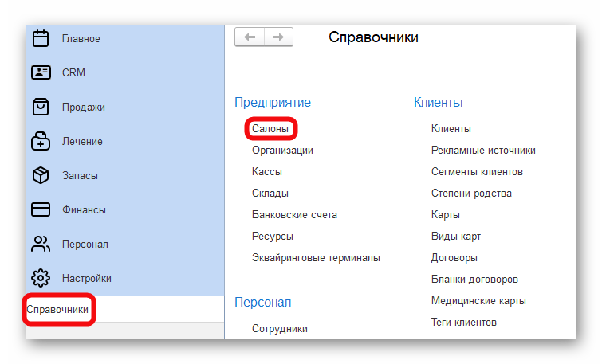Viewport: 602px width, 364px height.
Task: Click the shopping bag icon for Продажи
Action: 41,107
